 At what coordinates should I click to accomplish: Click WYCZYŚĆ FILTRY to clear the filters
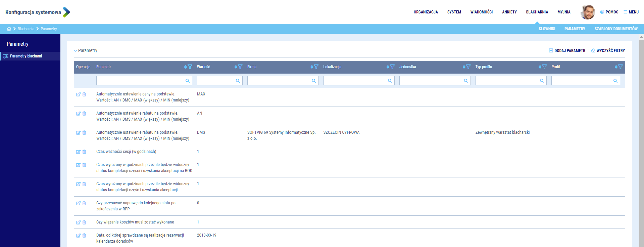[x=607, y=51]
